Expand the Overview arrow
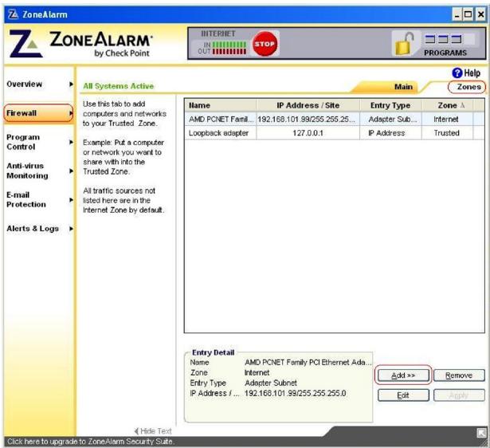490x448 pixels. tap(71, 84)
